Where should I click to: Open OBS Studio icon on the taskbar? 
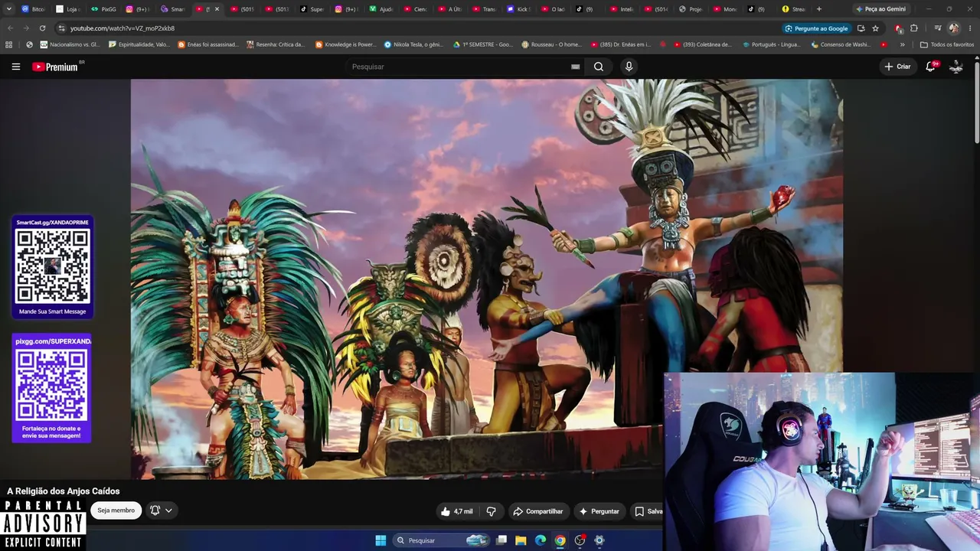click(580, 540)
